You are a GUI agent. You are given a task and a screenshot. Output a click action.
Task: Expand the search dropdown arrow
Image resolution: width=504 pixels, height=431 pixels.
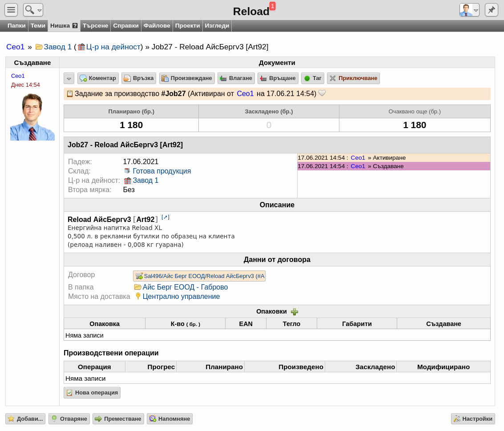[x=40, y=10]
